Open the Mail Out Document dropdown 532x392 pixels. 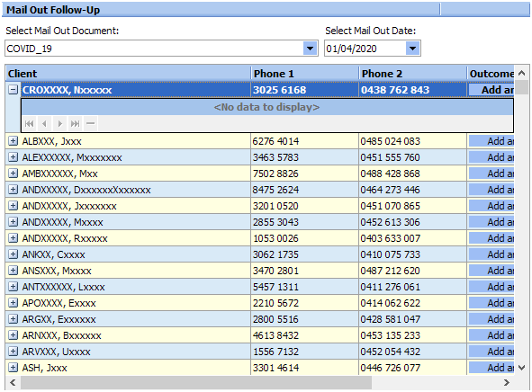310,49
